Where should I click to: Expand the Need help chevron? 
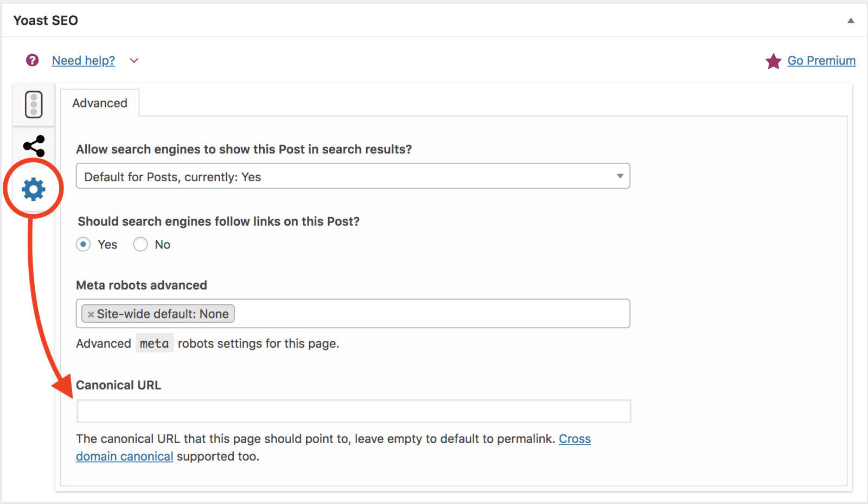pyautogui.click(x=134, y=61)
